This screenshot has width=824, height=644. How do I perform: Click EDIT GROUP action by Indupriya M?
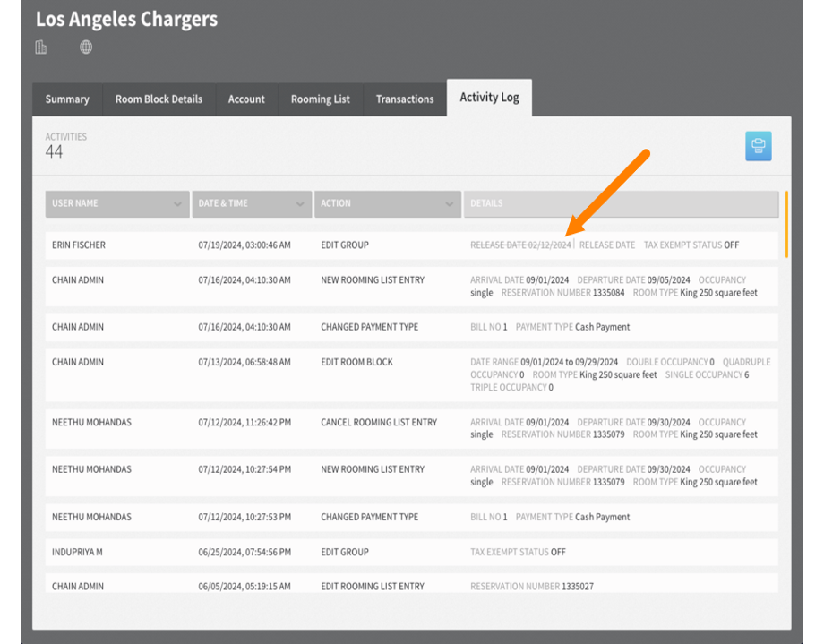(345, 552)
